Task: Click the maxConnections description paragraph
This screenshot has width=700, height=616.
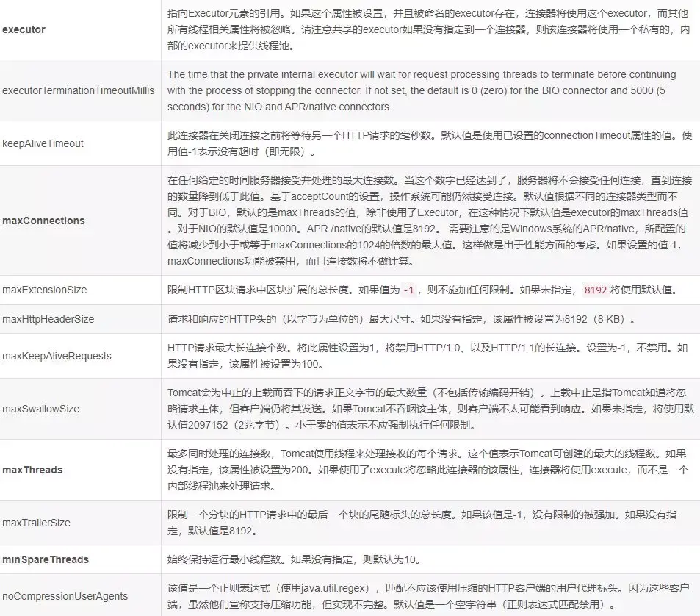Action: click(430, 221)
